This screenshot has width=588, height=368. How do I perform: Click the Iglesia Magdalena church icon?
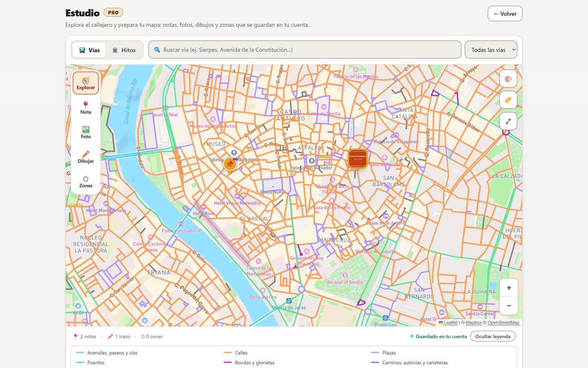coord(234,152)
